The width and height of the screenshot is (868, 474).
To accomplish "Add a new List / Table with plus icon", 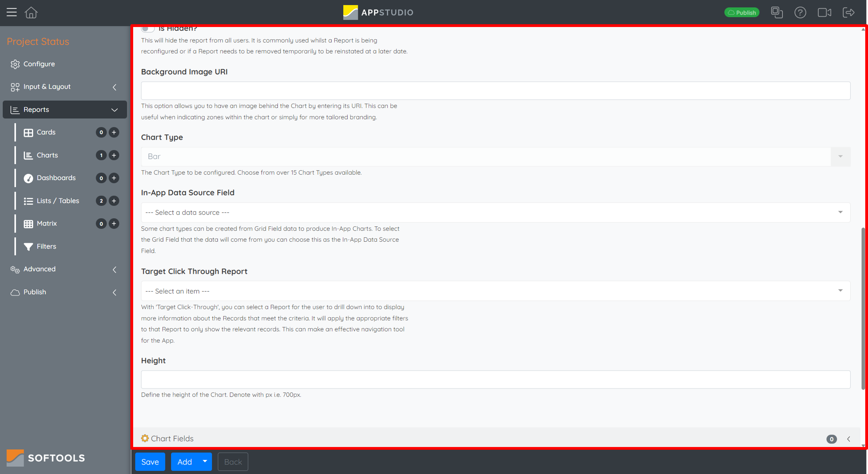I will click(x=114, y=201).
